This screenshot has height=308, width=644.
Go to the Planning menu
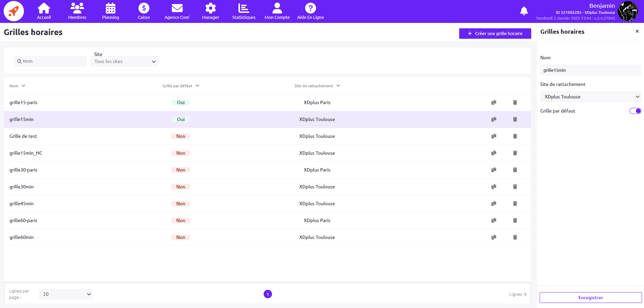(110, 11)
